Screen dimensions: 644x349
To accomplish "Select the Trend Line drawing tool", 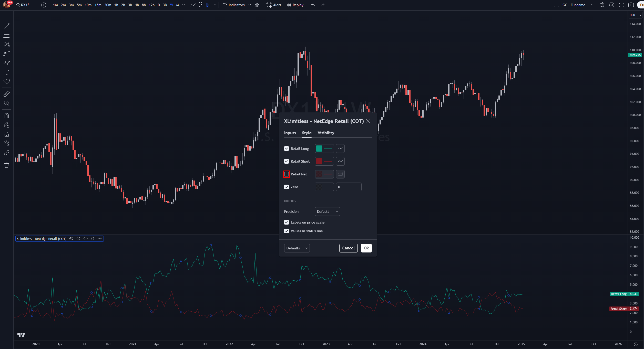I will [x=7, y=26].
